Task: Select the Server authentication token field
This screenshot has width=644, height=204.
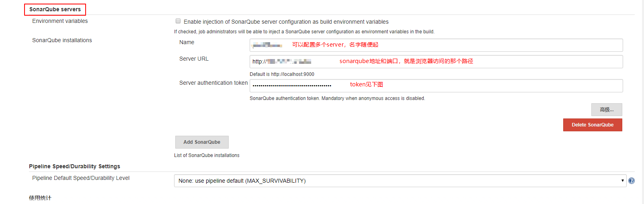Action: [436, 86]
